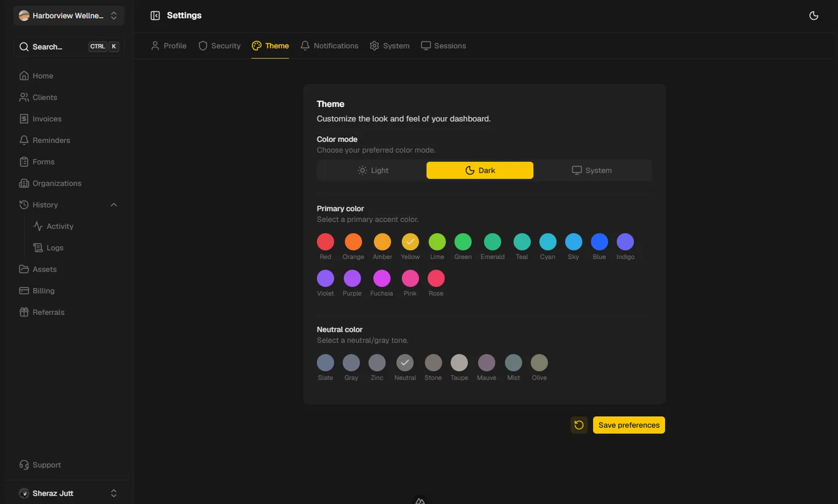Choose the Red primary color swatch

point(325,242)
